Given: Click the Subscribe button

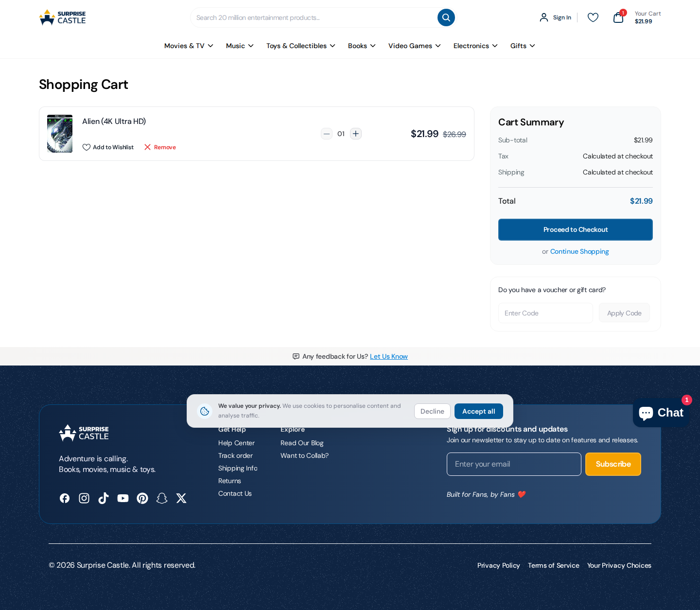Looking at the screenshot, I should [613, 464].
